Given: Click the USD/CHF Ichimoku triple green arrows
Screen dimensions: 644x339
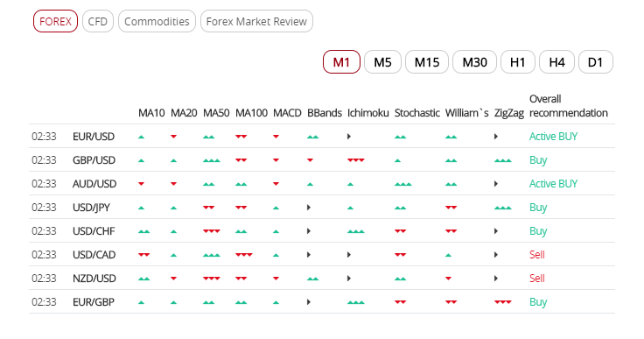Looking at the screenshot, I should [355, 231].
